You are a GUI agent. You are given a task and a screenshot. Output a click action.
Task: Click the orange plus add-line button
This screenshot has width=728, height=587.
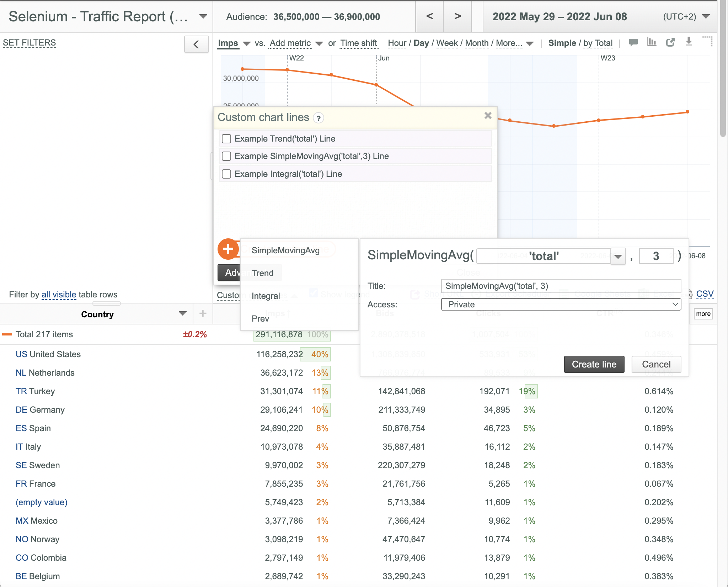228,249
